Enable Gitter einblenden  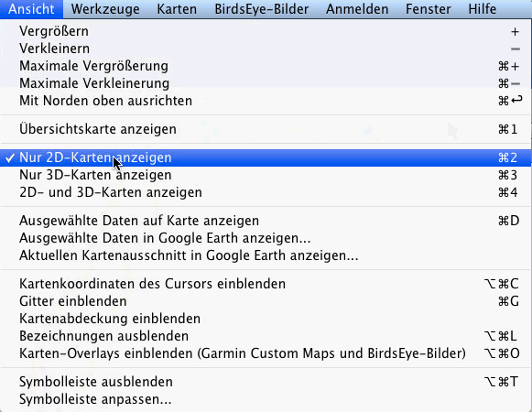pos(266,301)
